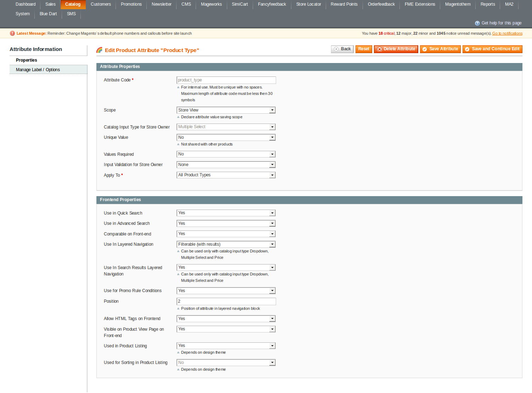Screen dimensions: 532x393
Task: Click the Save Attribute button
Action: (440, 49)
